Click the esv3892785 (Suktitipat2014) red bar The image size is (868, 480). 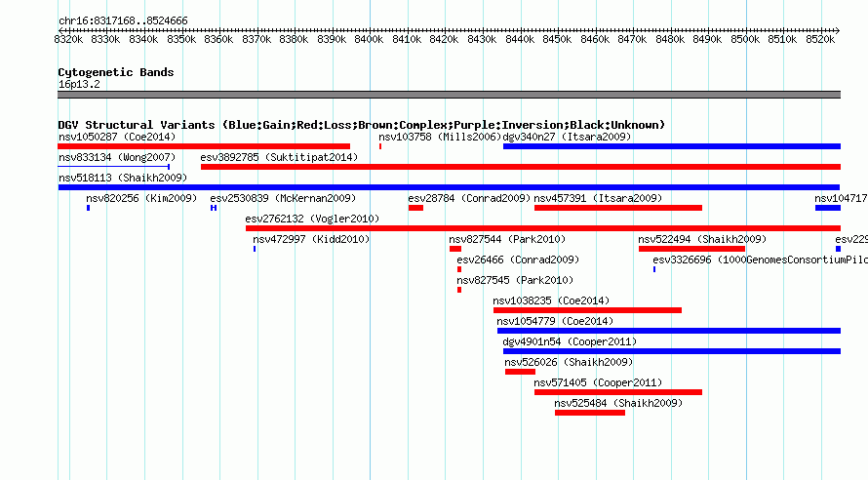coord(521,167)
